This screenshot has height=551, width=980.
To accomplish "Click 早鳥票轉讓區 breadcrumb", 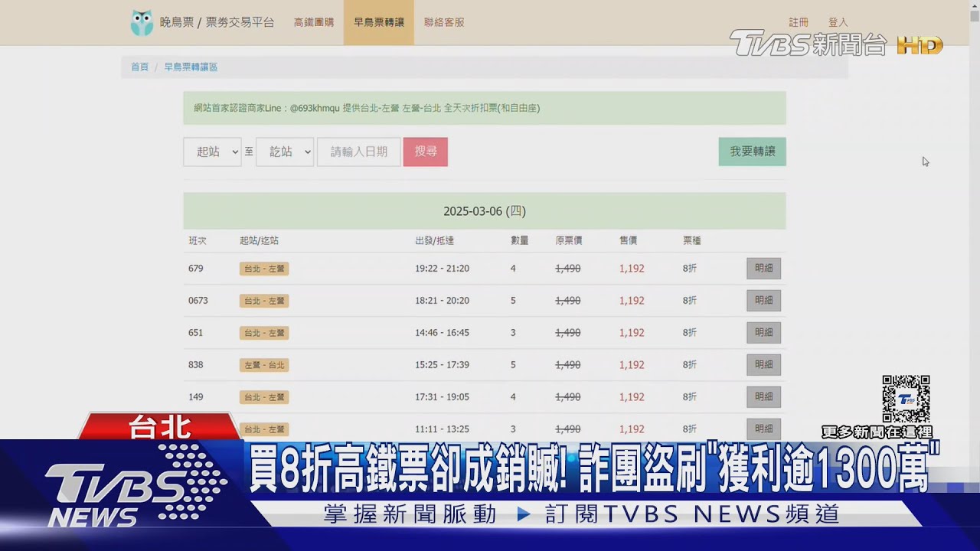I will 191,67.
